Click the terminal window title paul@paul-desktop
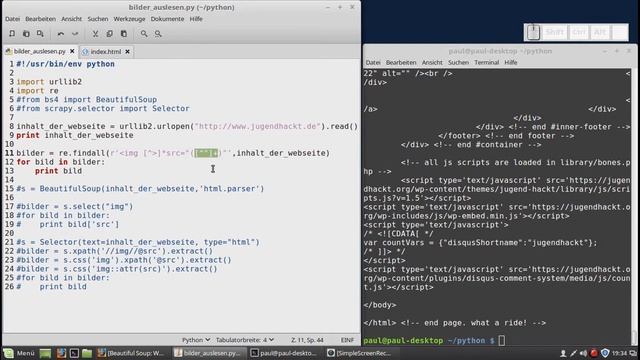This screenshot has height=360, width=640. tap(500, 51)
